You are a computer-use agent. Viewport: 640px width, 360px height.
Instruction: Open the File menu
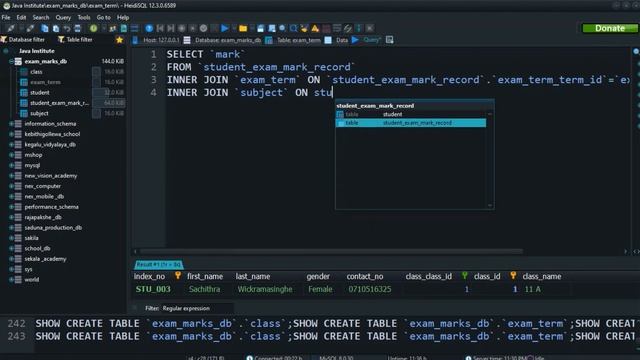click(x=6, y=18)
